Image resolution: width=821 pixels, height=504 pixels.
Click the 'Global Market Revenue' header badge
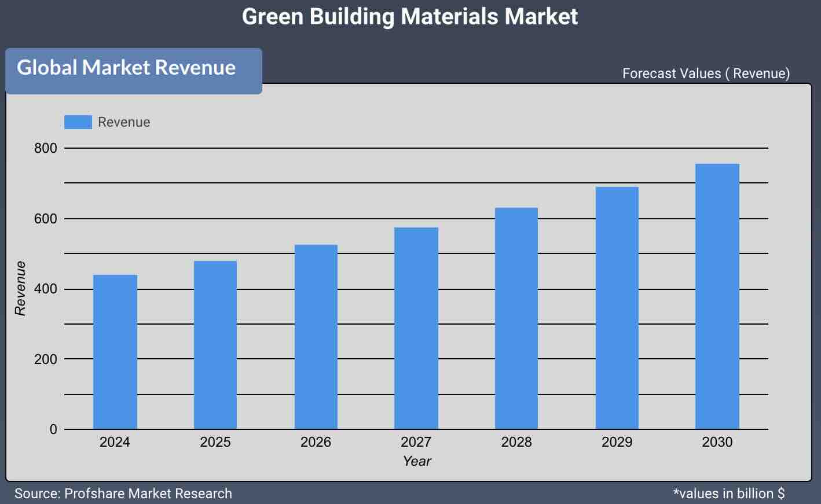point(134,71)
